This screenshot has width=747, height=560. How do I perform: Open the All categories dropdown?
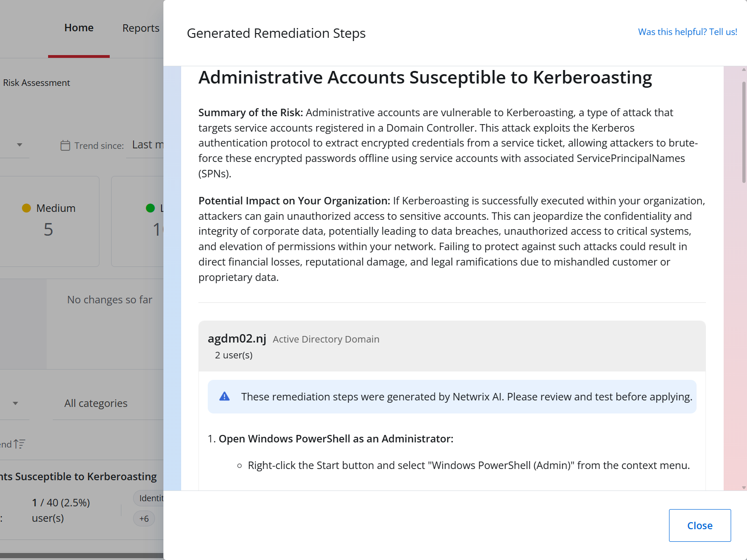pos(107,403)
